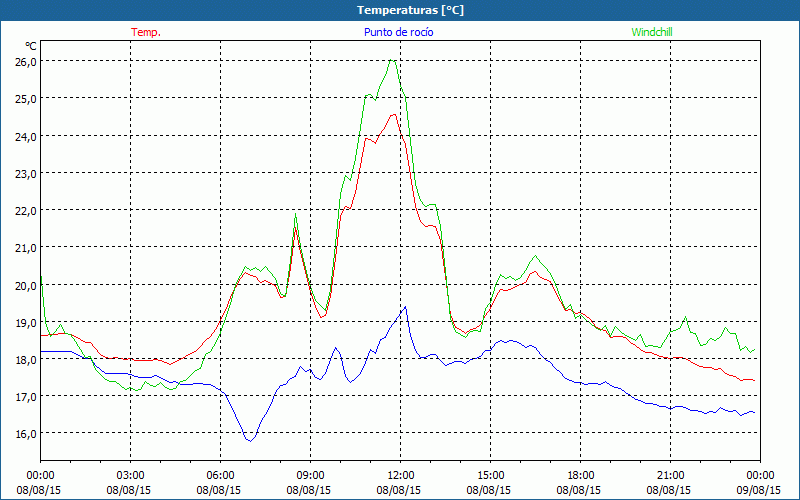Select the 12:00 time label on the x-axis
Screen dimensions: 800x500
pyautogui.click(x=400, y=475)
